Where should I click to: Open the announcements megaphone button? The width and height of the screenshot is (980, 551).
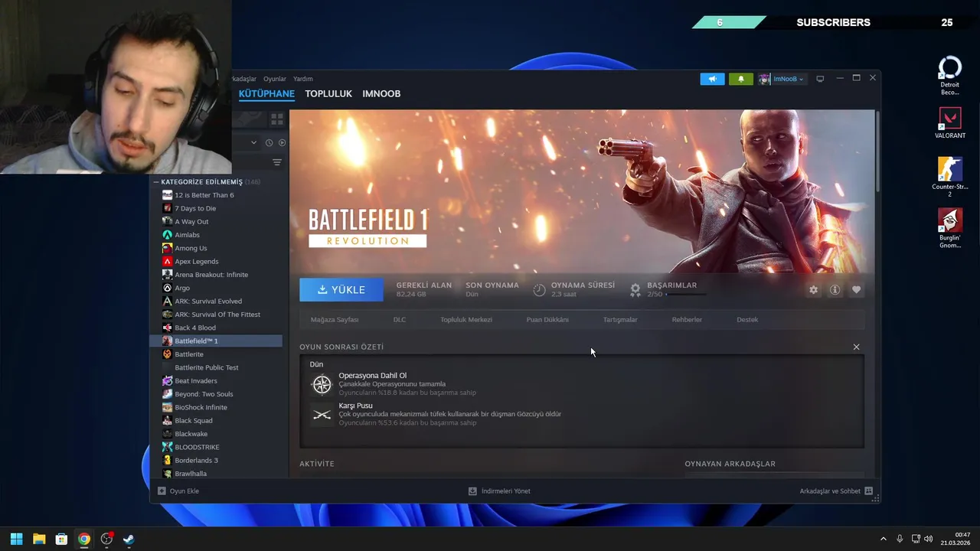pos(712,79)
